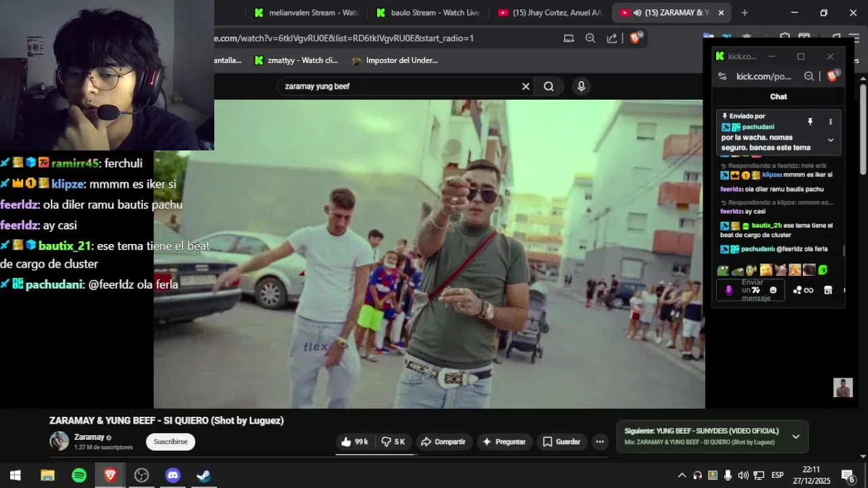The width and height of the screenshot is (868, 488).
Task: Switch to baulo Stream tab
Action: [429, 13]
